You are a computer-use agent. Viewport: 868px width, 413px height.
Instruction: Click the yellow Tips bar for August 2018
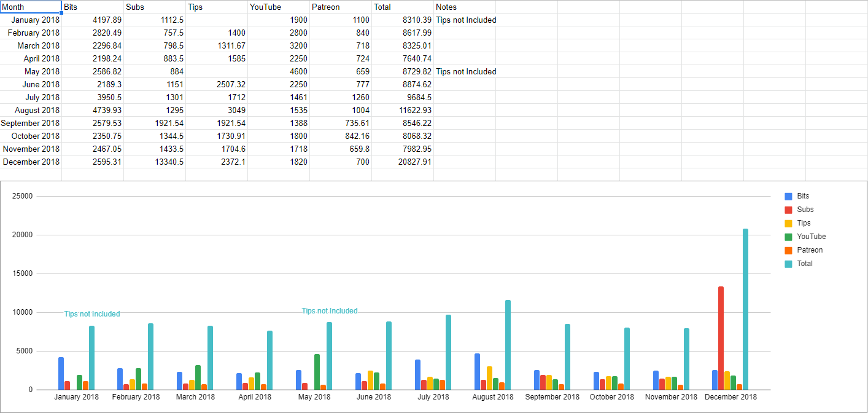489,378
